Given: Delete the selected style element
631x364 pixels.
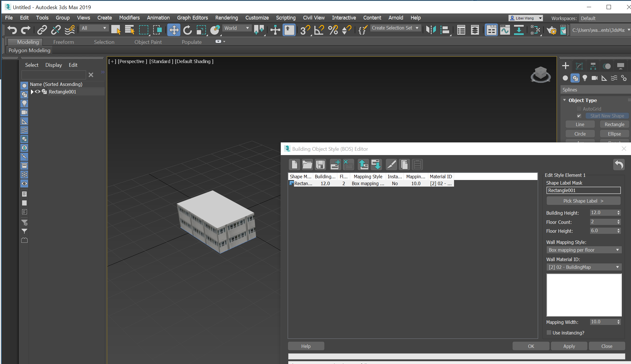Looking at the screenshot, I should 348,165.
